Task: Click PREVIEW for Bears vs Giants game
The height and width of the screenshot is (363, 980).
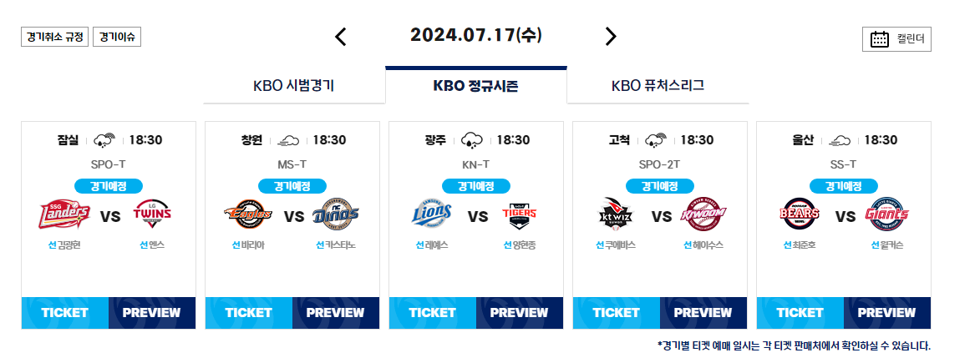Action: (x=887, y=313)
